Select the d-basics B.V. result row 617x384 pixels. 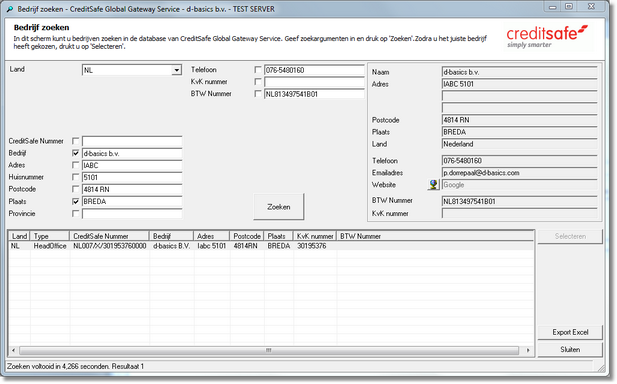[x=271, y=246]
